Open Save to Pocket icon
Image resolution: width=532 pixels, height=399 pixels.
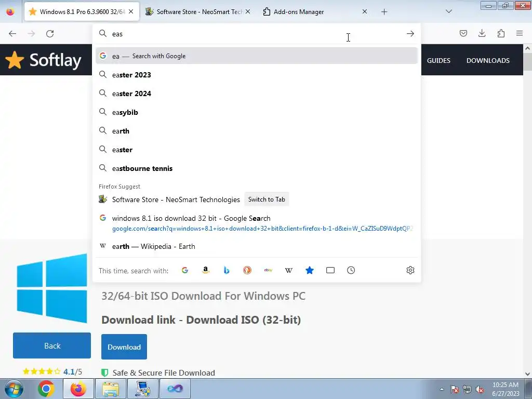point(463,33)
